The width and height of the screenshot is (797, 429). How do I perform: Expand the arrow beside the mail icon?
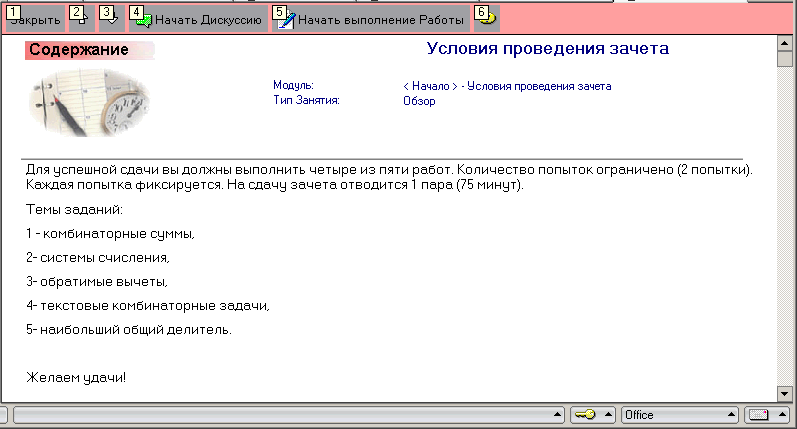pyautogui.click(x=783, y=415)
